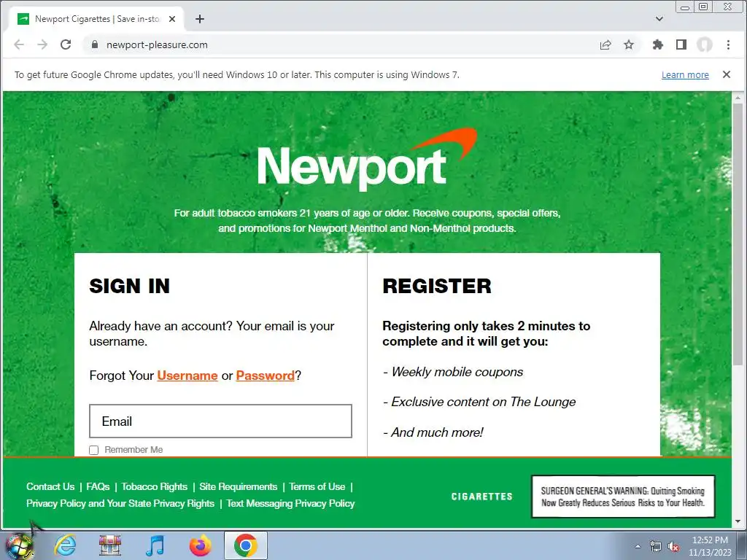This screenshot has height=560, width=747.
Task: Share this page icon in address bar
Action: point(605,44)
